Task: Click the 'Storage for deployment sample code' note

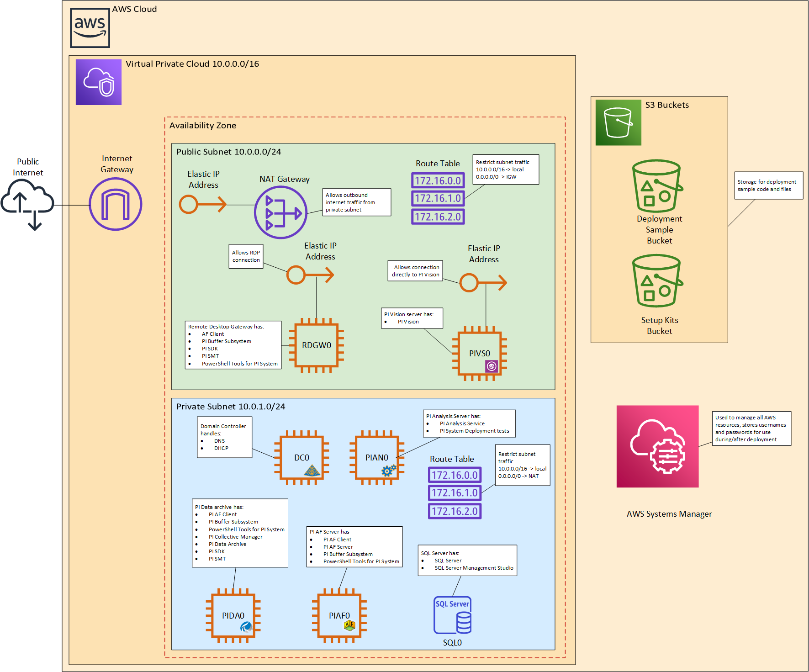Action: [769, 185]
